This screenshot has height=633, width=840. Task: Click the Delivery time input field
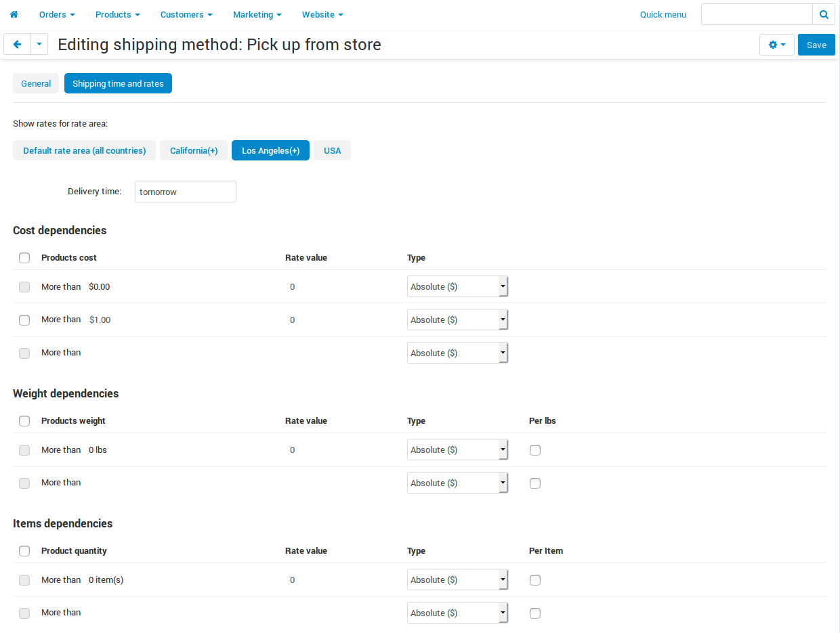tap(186, 192)
